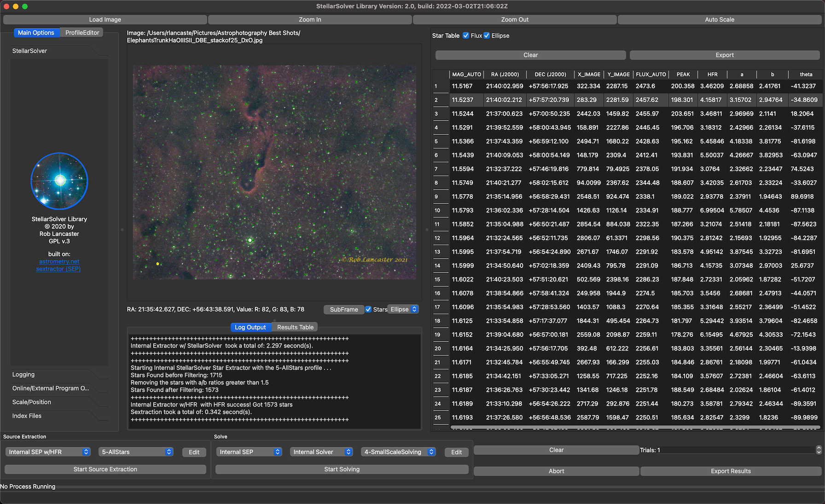Expand the Logging section
The width and height of the screenshot is (825, 504).
(23, 375)
